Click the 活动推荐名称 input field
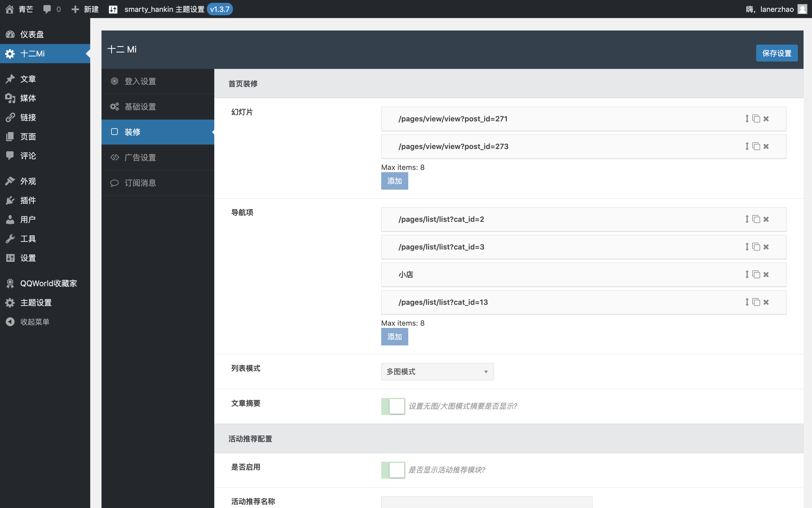Screen dimensions: 812x508 pyautogui.click(x=487, y=502)
